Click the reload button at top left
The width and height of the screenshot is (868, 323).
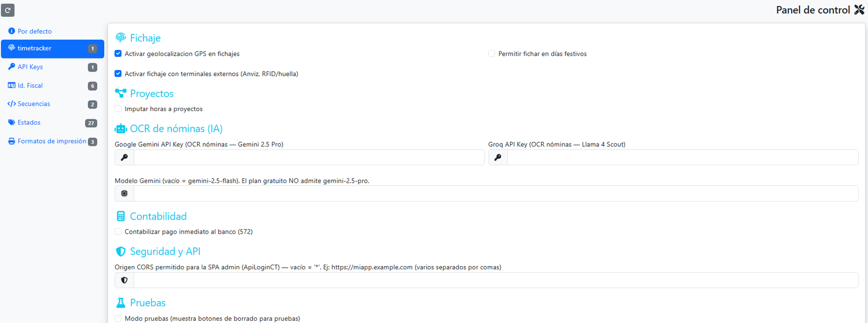[x=8, y=10]
